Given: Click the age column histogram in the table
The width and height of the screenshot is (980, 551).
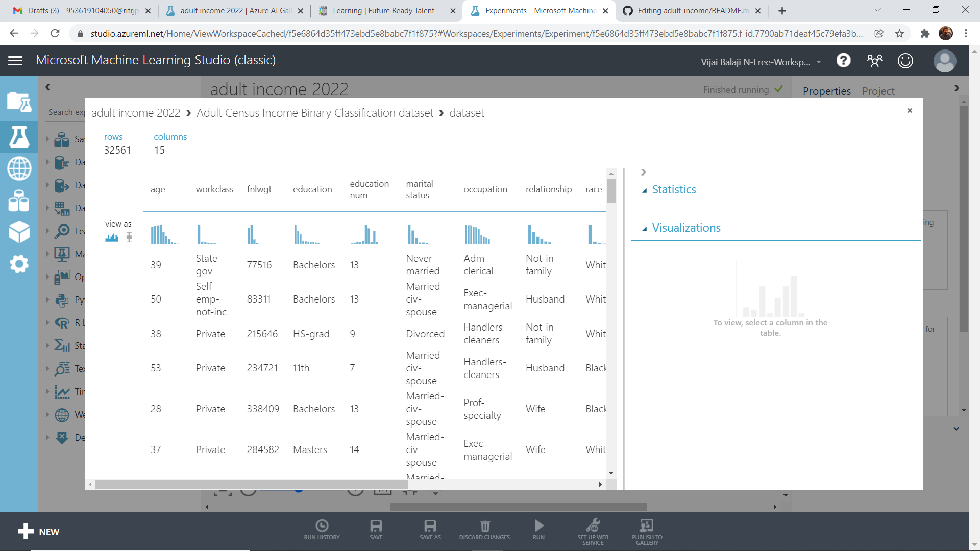Looking at the screenshot, I should [x=163, y=234].
